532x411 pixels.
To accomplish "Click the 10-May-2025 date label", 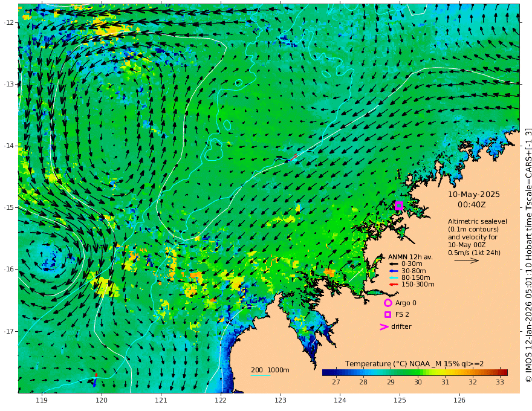I will 473,195.
